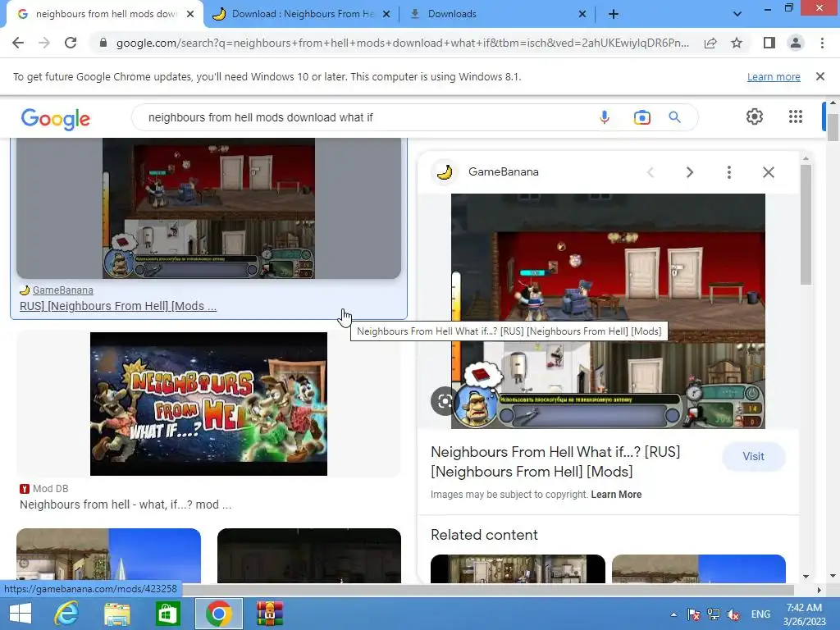Go forward with the browser forward arrow
The height and width of the screenshot is (630, 840).
point(44,43)
